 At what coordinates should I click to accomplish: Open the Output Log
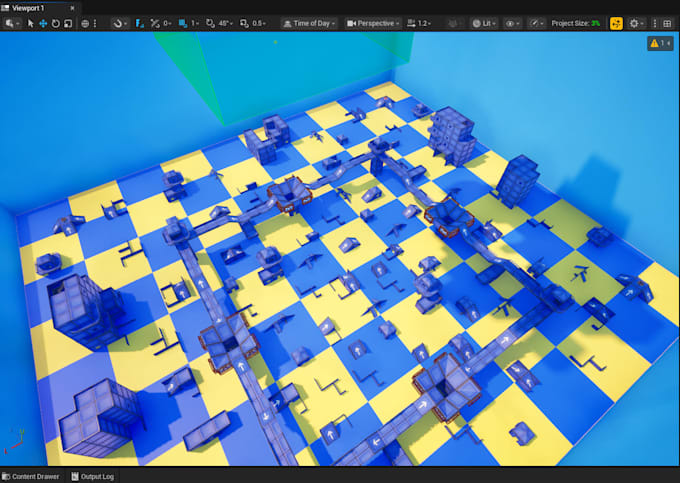pos(92,476)
